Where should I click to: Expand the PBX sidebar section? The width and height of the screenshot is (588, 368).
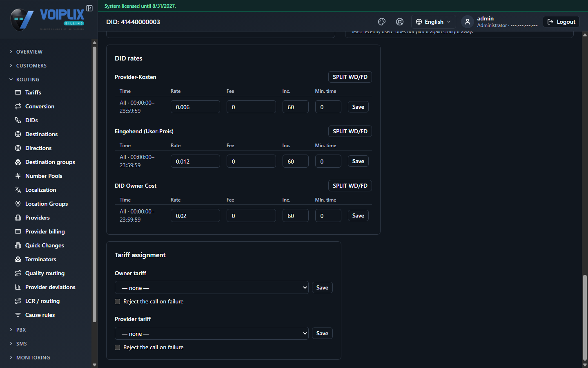coord(21,330)
